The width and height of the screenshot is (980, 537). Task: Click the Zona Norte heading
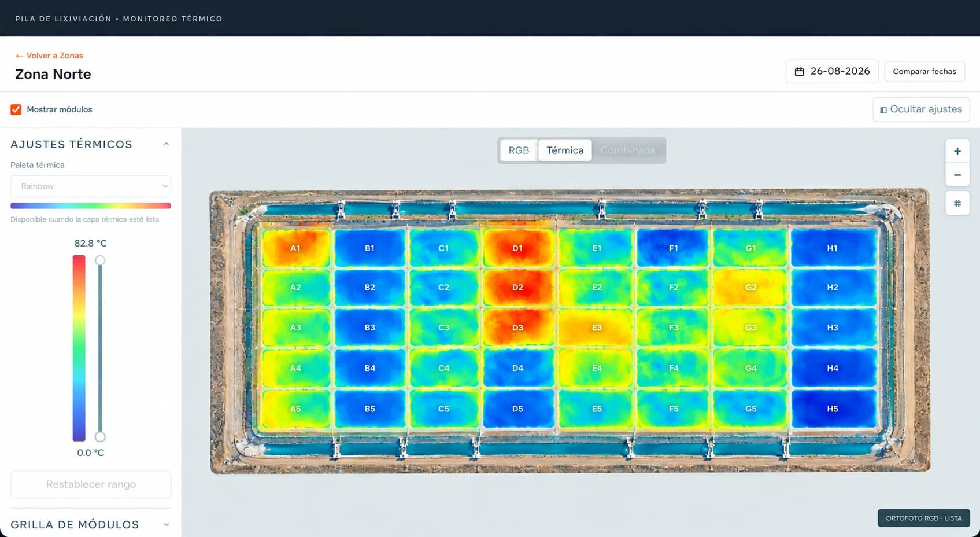[53, 74]
